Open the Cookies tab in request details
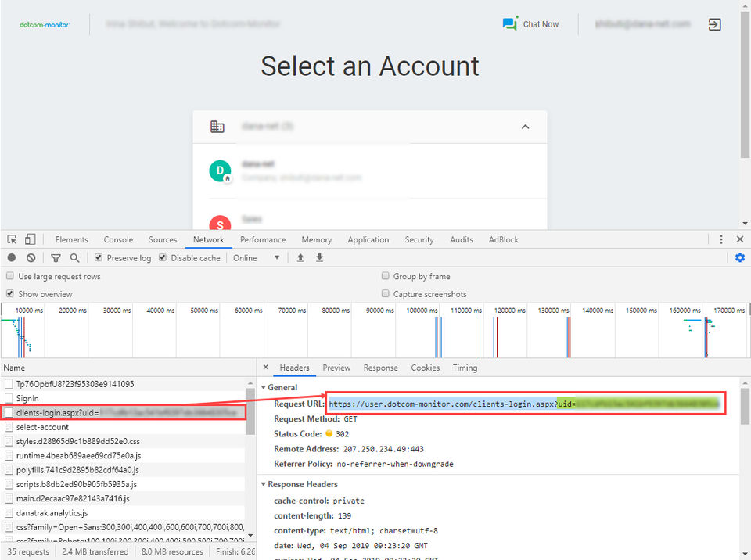The width and height of the screenshot is (751, 560). pos(425,368)
